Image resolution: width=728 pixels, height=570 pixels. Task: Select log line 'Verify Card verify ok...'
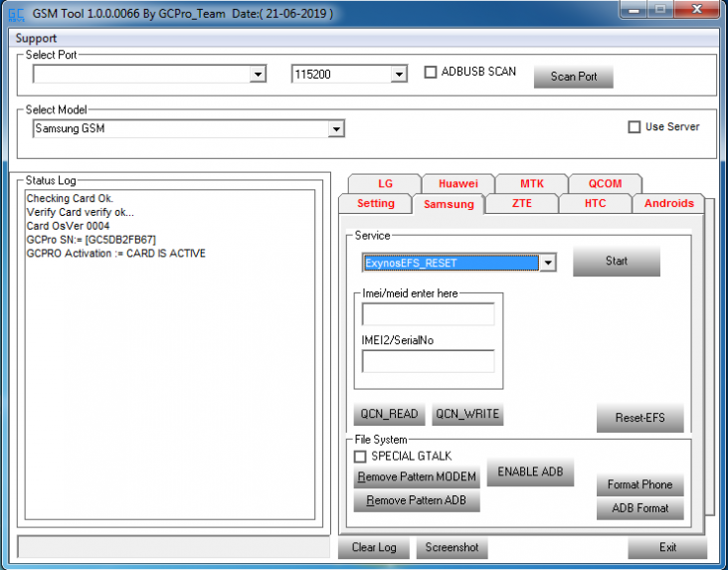[x=80, y=212]
